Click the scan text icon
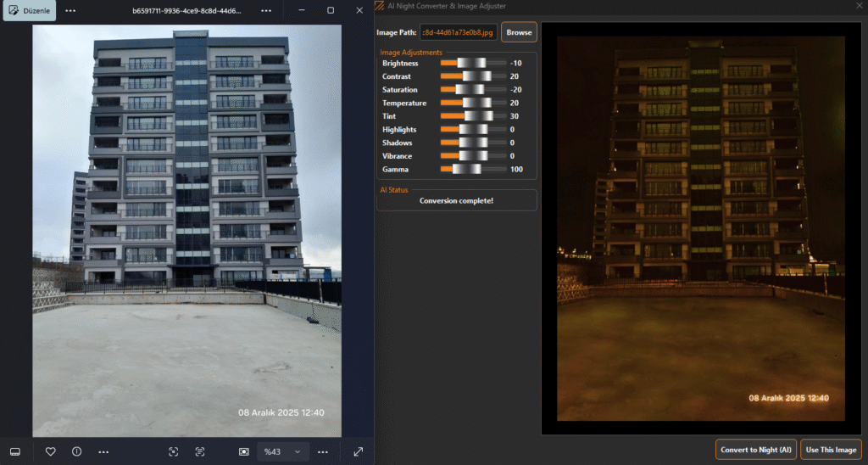The image size is (868, 465). (200, 451)
